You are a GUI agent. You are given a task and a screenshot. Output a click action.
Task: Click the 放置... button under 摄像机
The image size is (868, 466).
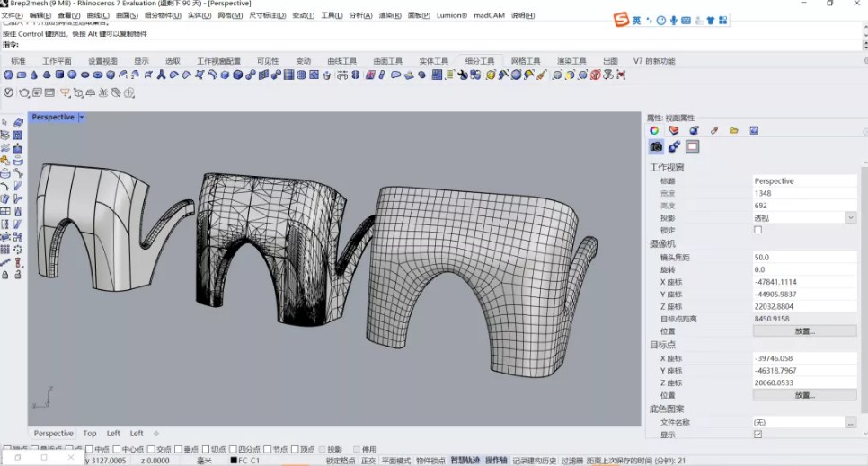[804, 331]
